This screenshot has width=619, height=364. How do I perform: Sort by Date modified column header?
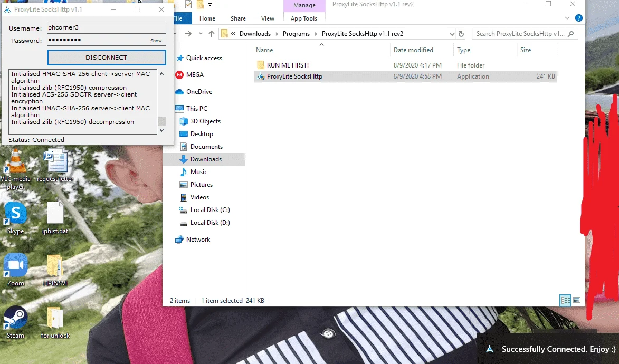[x=413, y=50]
